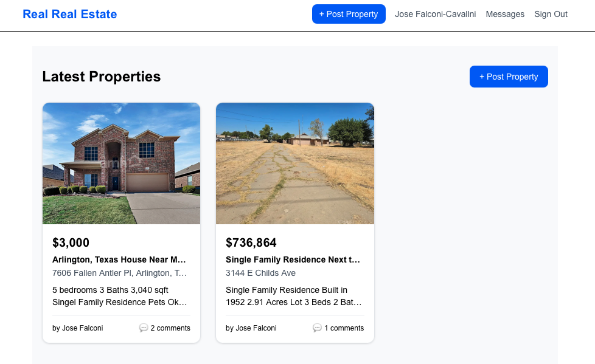Open the 1 comments link
Screen dimensions: 595x364
click(344, 328)
